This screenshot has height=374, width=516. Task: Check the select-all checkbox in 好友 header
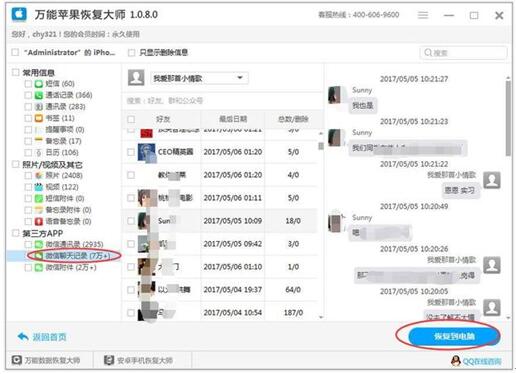point(131,119)
